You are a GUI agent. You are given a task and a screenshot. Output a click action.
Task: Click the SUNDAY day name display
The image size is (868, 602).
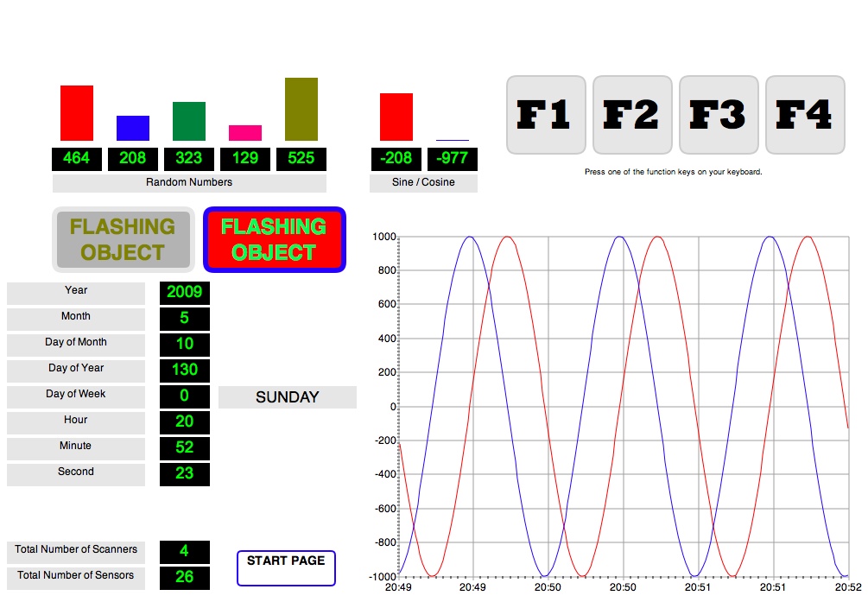click(288, 397)
